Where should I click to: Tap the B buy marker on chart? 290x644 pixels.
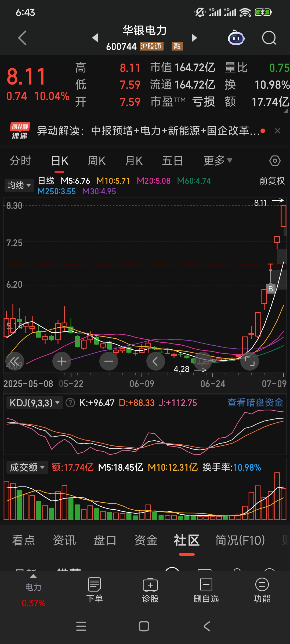(271, 288)
